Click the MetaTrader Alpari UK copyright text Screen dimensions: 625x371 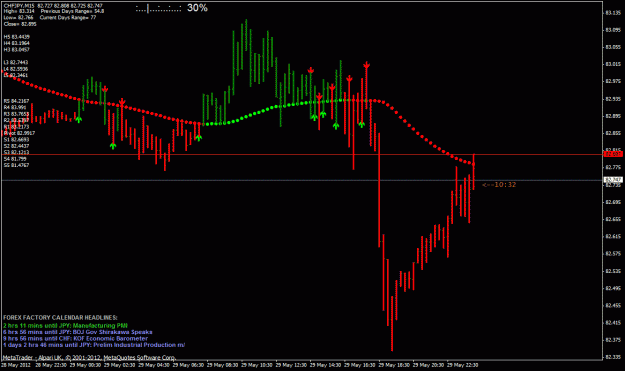pos(89,357)
